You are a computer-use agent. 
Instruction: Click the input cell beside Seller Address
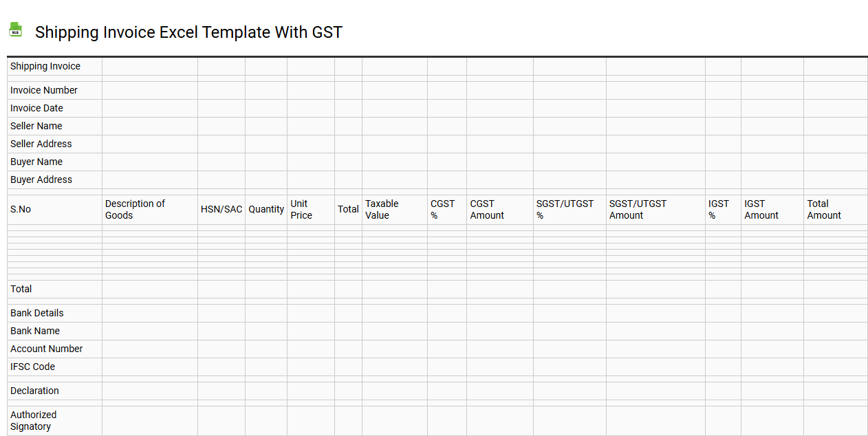click(x=149, y=144)
